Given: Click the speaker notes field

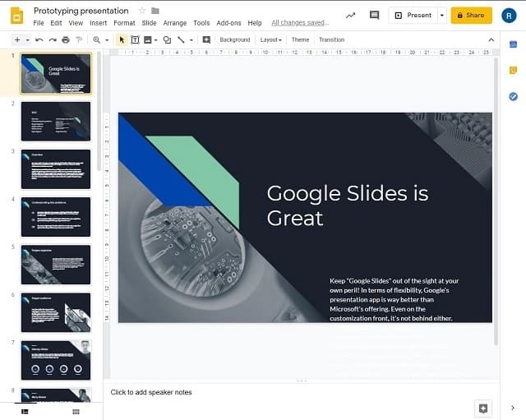Looking at the screenshot, I should click(x=302, y=392).
